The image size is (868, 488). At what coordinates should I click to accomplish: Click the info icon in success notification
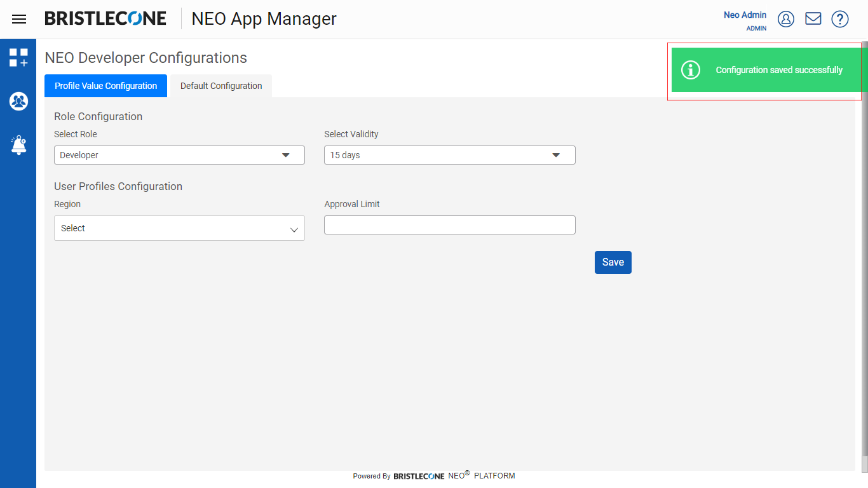click(x=691, y=70)
